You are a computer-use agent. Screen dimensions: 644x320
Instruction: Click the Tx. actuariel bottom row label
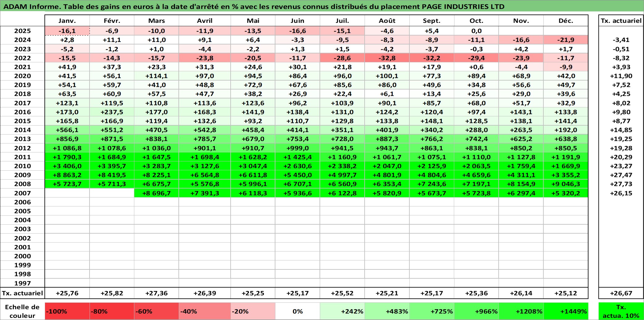[x=23, y=293]
